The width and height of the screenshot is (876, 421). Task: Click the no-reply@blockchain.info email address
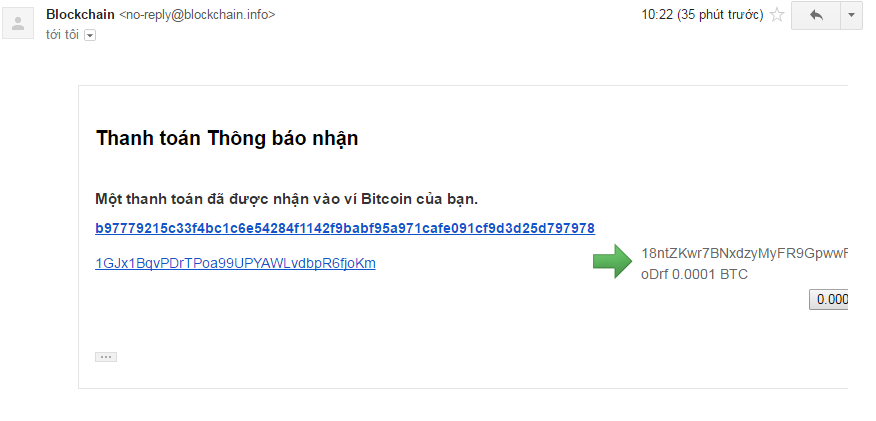pyautogui.click(x=197, y=15)
